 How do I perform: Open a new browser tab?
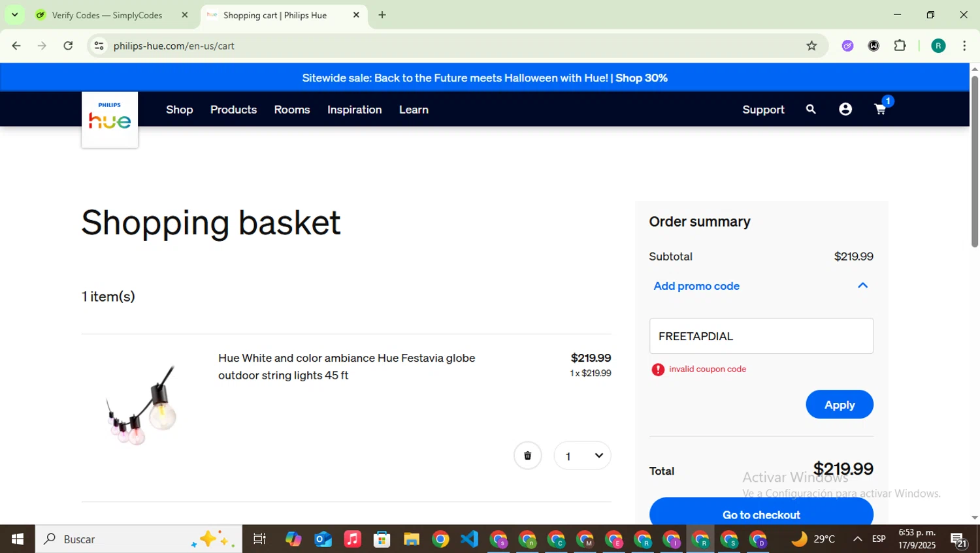pos(382,15)
